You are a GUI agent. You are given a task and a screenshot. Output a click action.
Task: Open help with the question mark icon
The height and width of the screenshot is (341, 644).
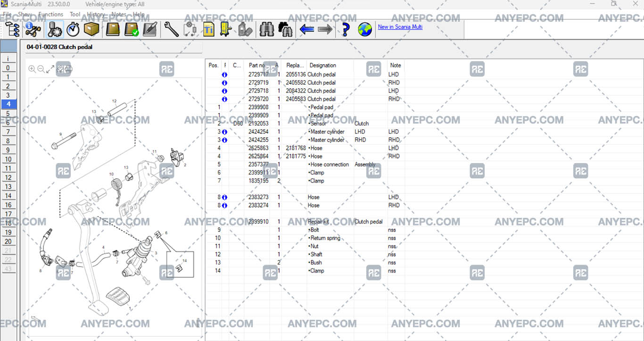(346, 29)
